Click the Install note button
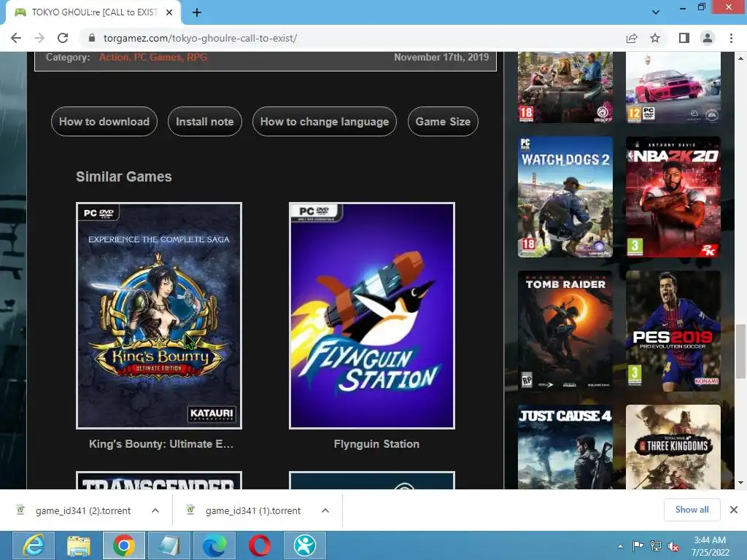 [205, 122]
